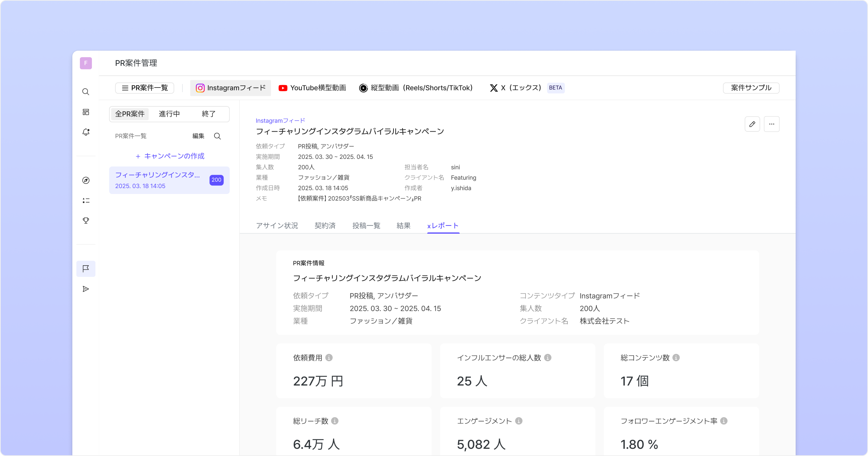
Task: Open the notifications bell icon
Action: pos(86,132)
